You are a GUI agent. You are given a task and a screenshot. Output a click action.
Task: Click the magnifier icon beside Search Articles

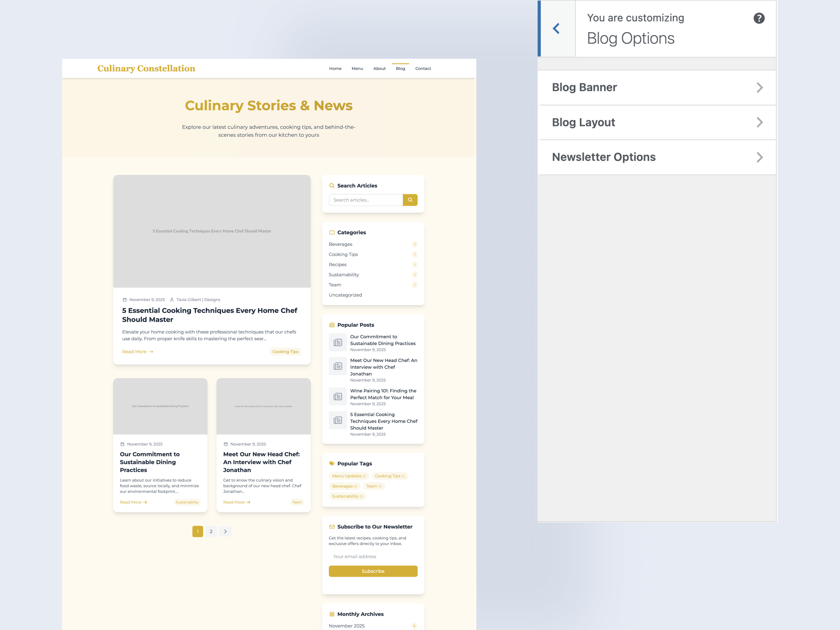332,186
